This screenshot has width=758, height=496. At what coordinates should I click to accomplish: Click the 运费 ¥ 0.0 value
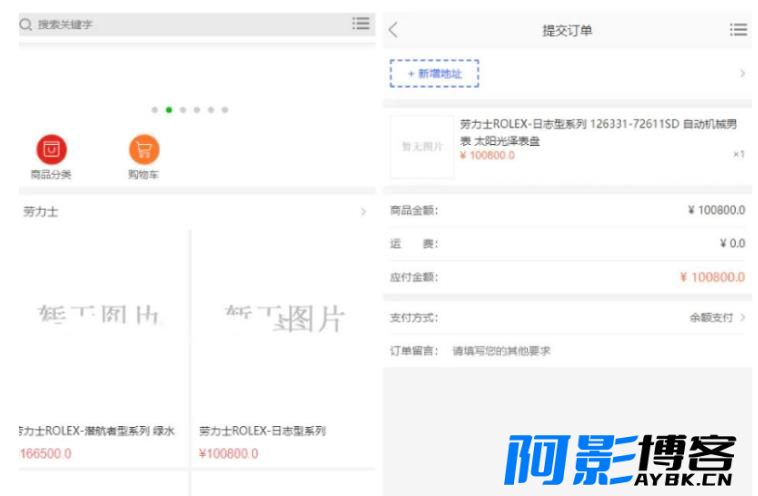click(x=733, y=243)
